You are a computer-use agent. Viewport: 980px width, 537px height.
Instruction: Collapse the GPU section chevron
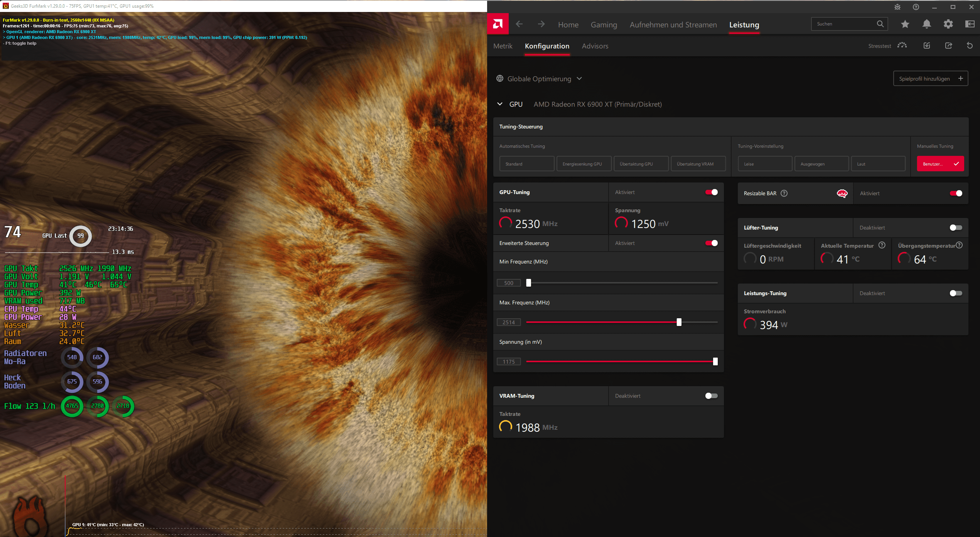pos(500,104)
